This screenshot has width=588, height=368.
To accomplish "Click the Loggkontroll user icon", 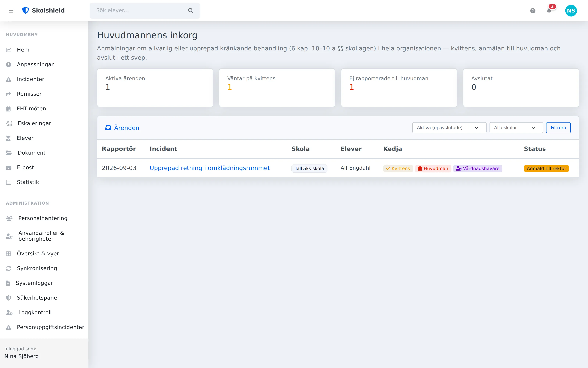I will coord(9,313).
